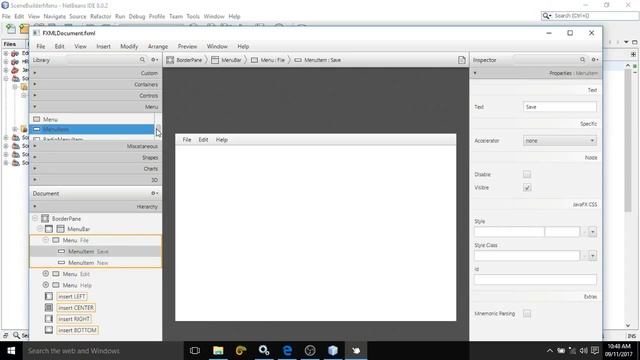Expand the Shapes library section

96,158
